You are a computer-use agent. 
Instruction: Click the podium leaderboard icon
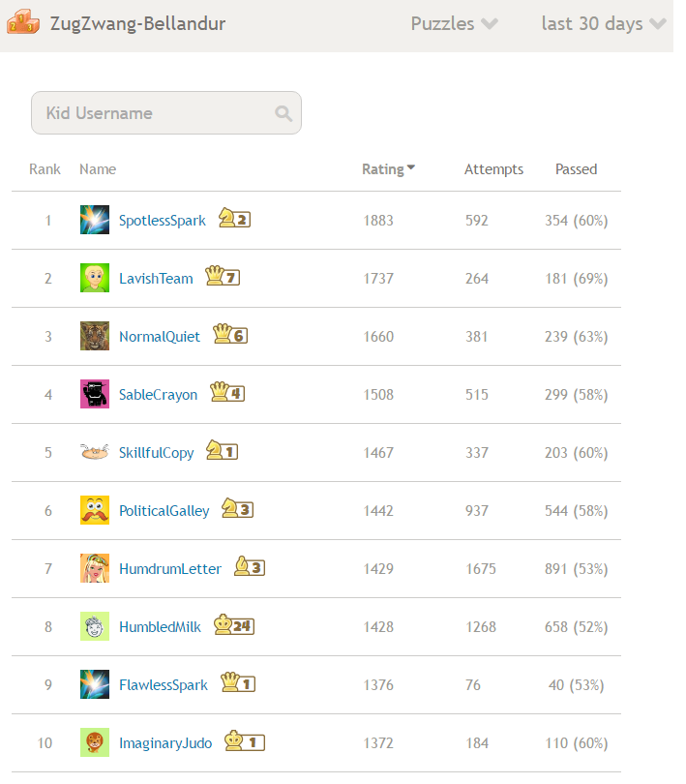[x=23, y=22]
